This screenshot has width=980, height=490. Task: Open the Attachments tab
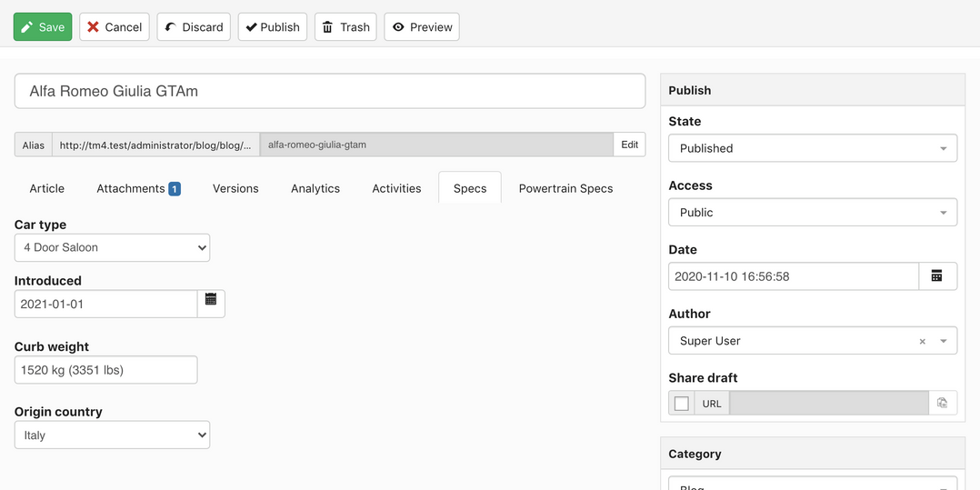[x=138, y=188]
